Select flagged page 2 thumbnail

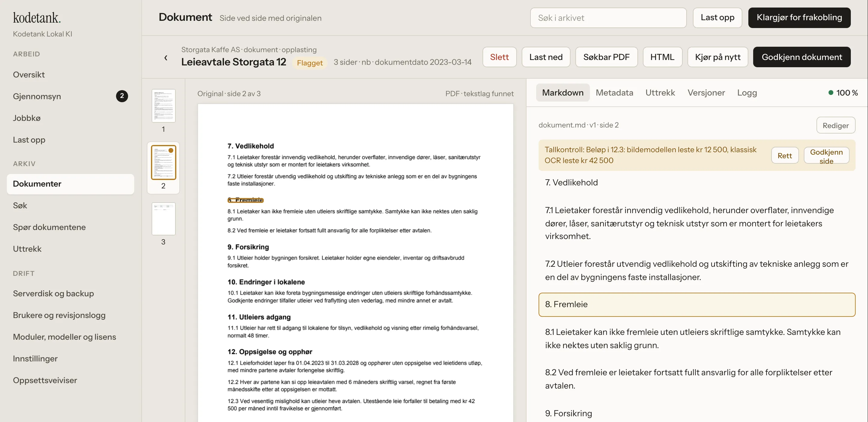(163, 162)
